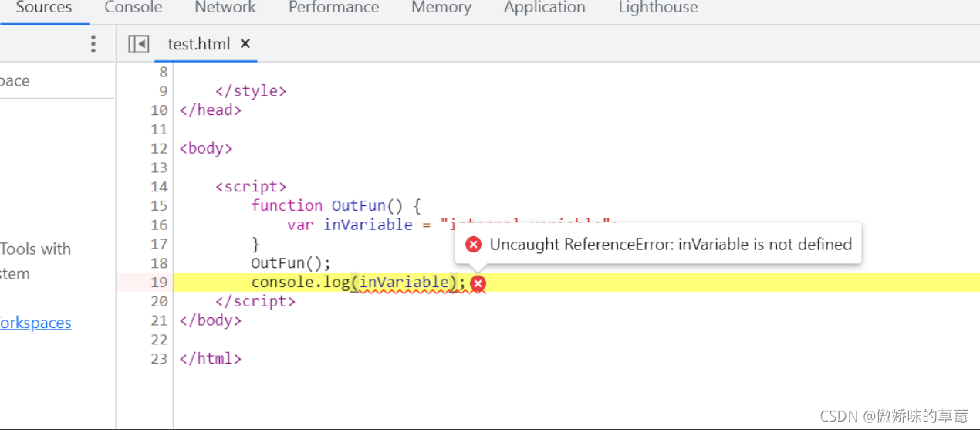Switch to the Performance tab
The height and width of the screenshot is (430, 980).
(x=334, y=8)
